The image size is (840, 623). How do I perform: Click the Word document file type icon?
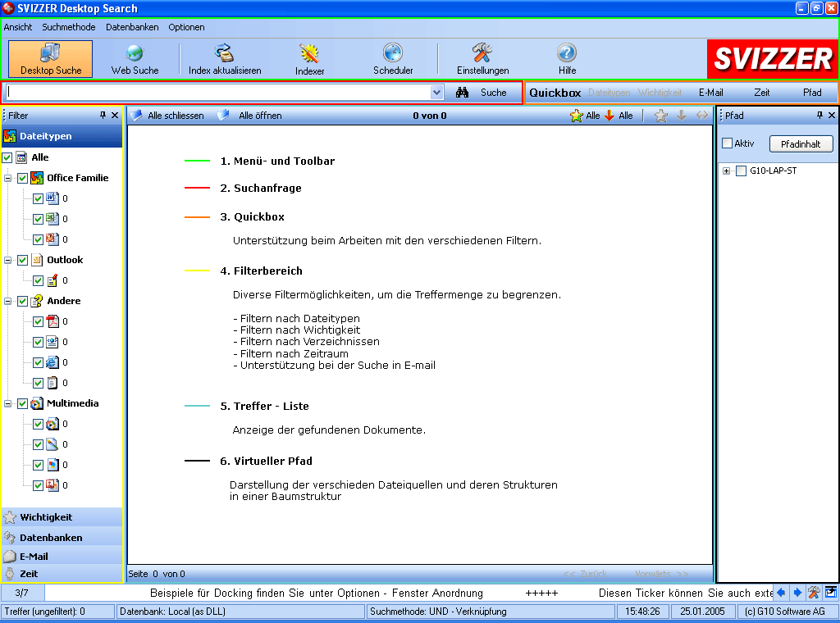tap(52, 198)
